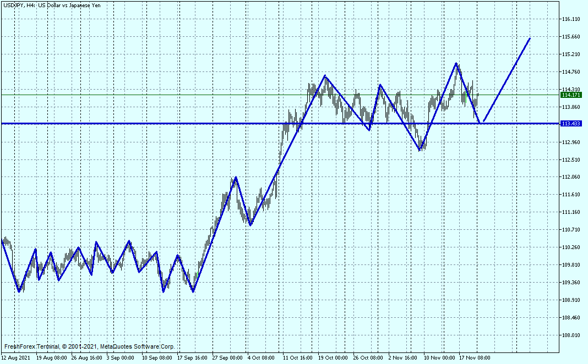This screenshot has width=588, height=364.
Task: Click the 110.710 price scale value
Action: click(571, 230)
